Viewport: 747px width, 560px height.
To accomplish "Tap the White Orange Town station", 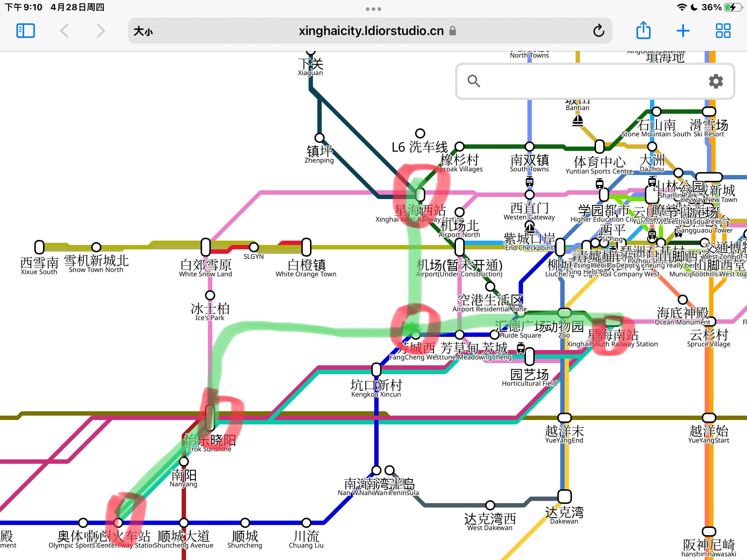I will 306,247.
